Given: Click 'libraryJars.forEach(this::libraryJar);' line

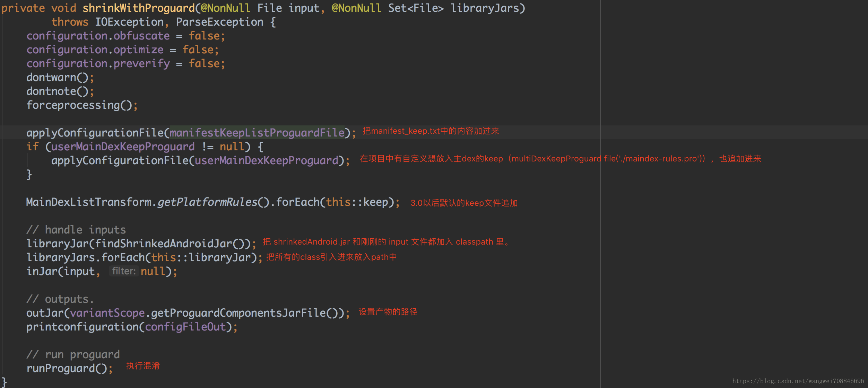Looking at the screenshot, I should coord(145,257).
